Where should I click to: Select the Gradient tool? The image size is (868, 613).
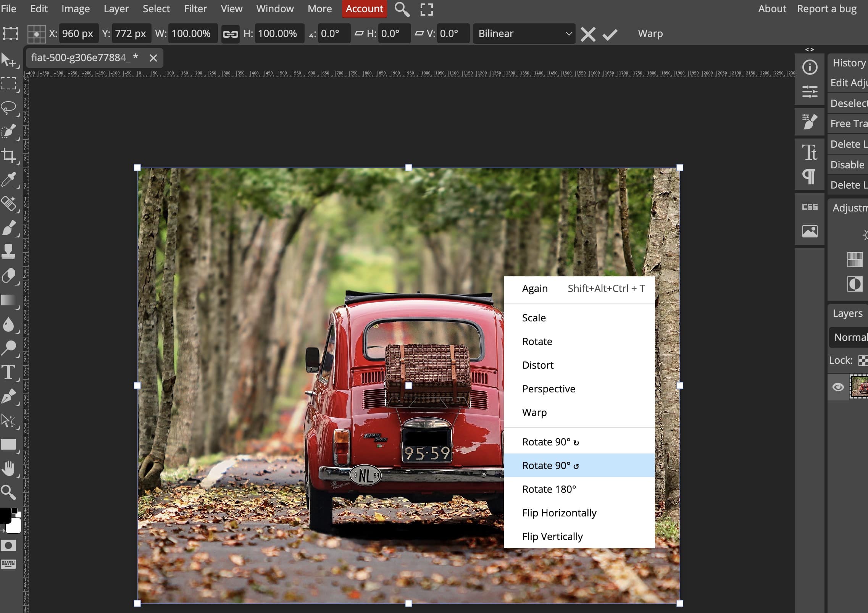pos(8,300)
